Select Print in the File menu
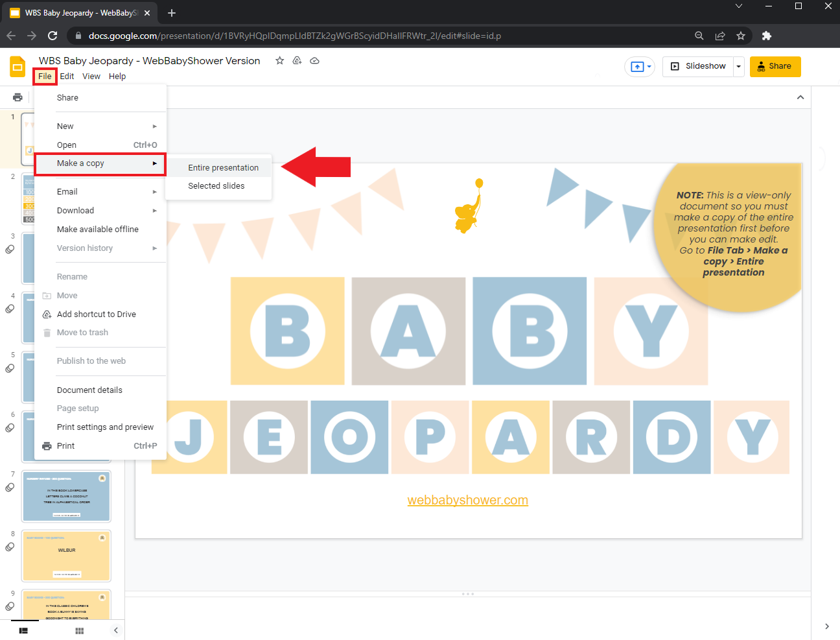Image resolution: width=840 pixels, height=640 pixels. pos(100,446)
